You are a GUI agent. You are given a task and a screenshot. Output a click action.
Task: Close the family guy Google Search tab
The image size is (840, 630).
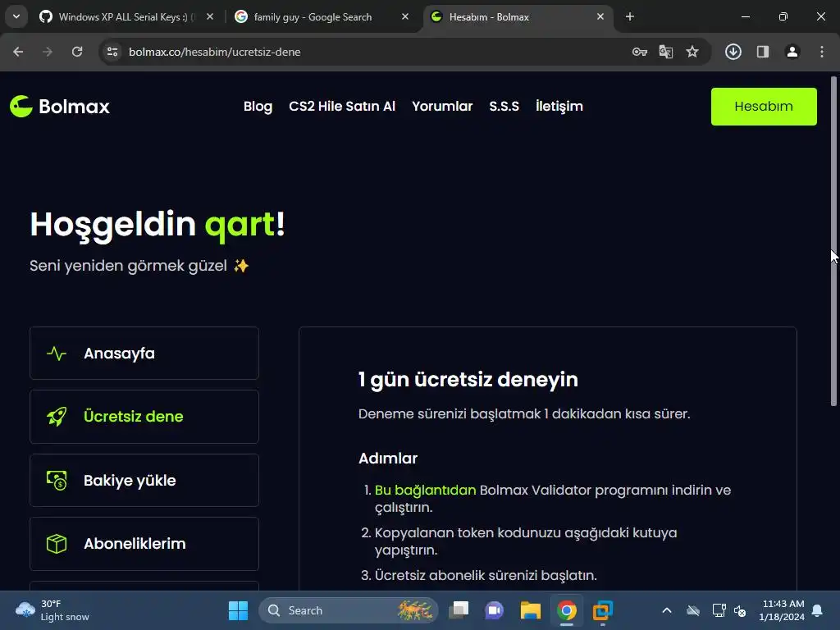pyautogui.click(x=405, y=16)
